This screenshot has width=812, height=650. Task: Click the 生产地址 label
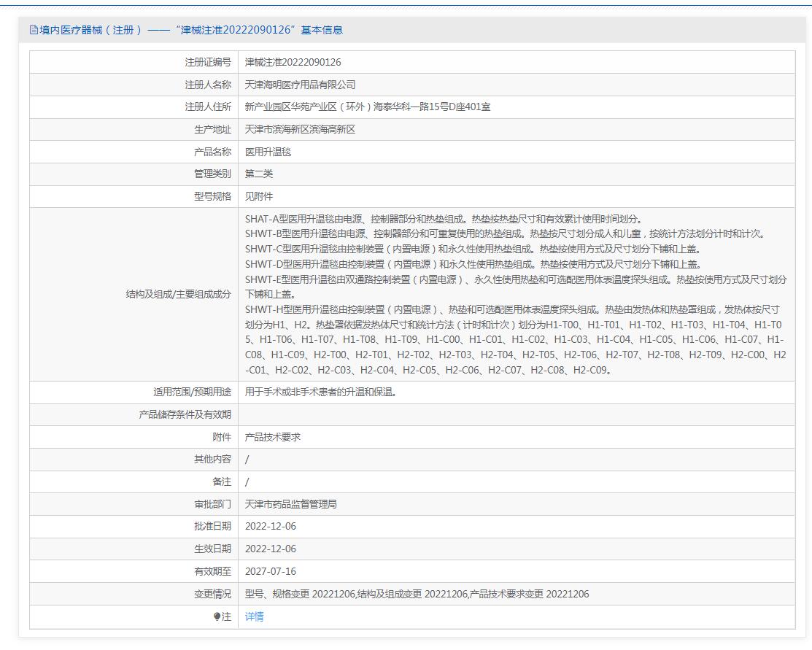(213, 129)
